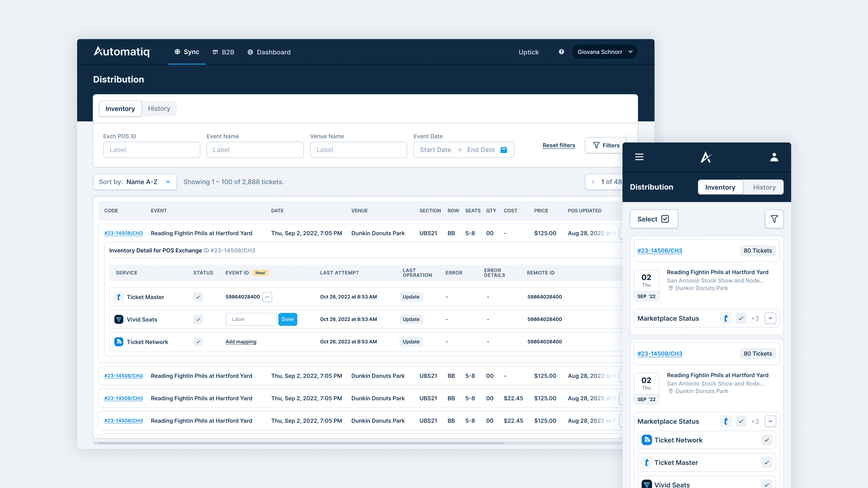Switch to the History tab in desktop panel
Image resolution: width=868 pixels, height=488 pixels.
coord(159,109)
